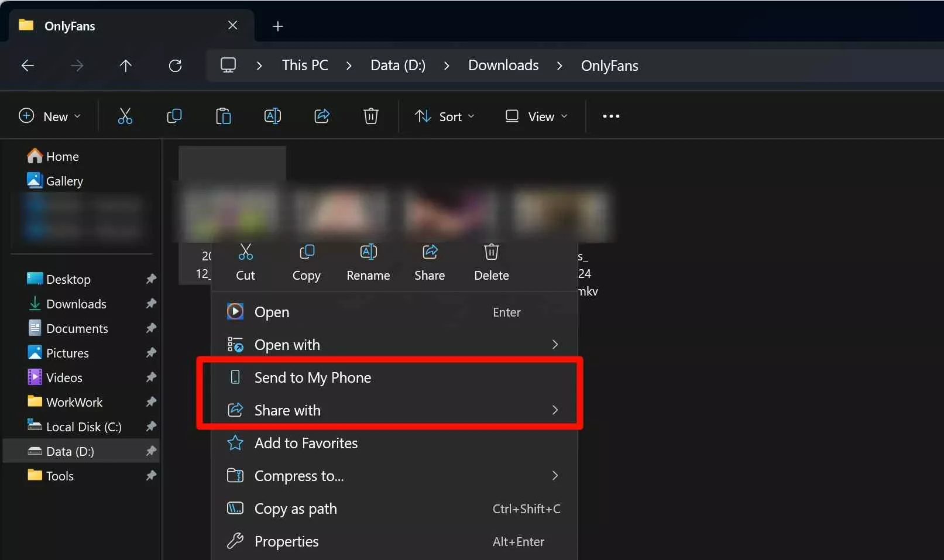
Task: Click the toolbar Paste clipboard icon
Action: coord(223,116)
